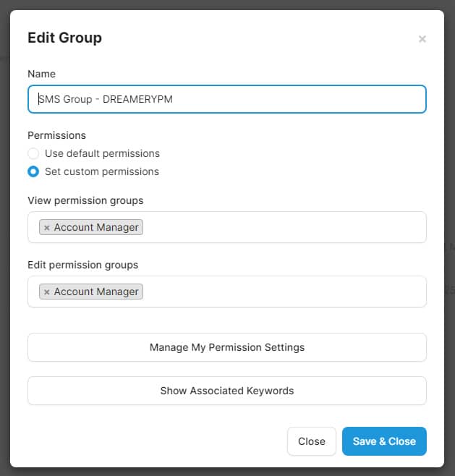Click Account Manager tag under Edit permission groups
This screenshot has height=476, width=455.
pyautogui.click(x=96, y=292)
